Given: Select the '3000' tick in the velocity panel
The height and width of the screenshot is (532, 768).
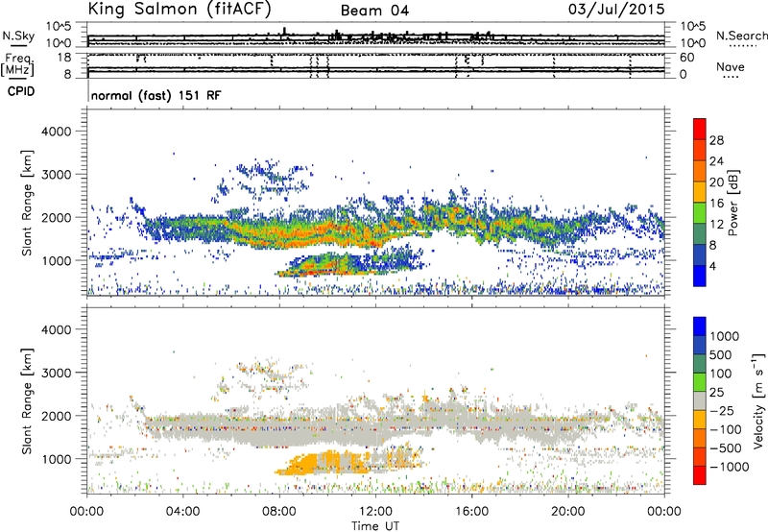Looking at the screenshot, I should [56, 373].
